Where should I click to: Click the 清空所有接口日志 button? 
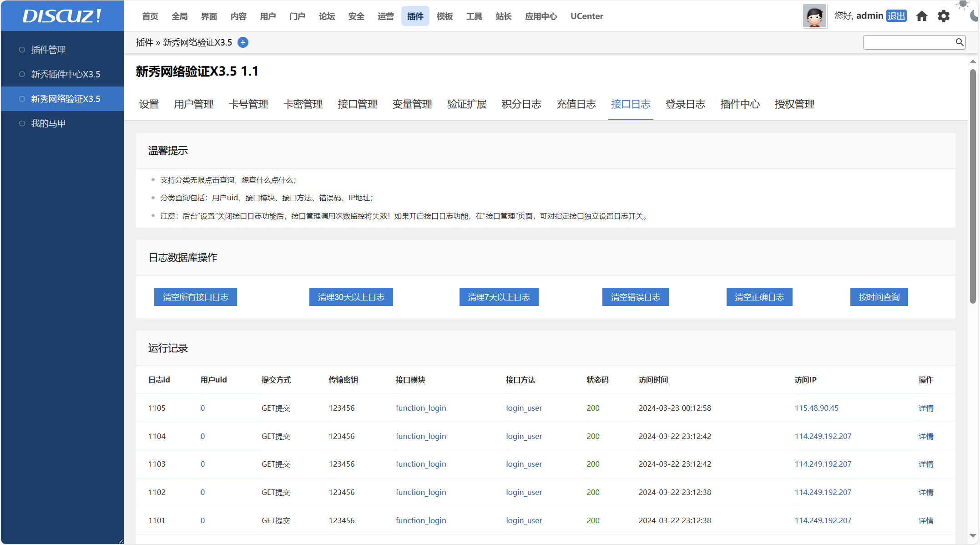coord(196,297)
